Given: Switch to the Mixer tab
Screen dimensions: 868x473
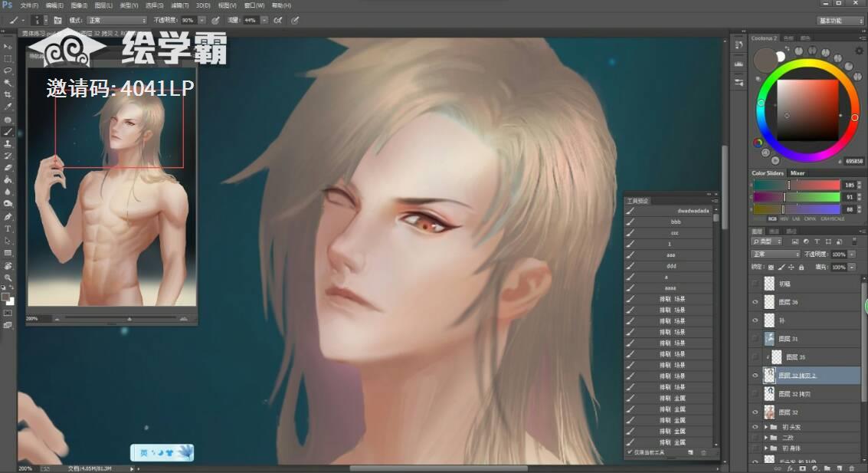Looking at the screenshot, I should [798, 173].
